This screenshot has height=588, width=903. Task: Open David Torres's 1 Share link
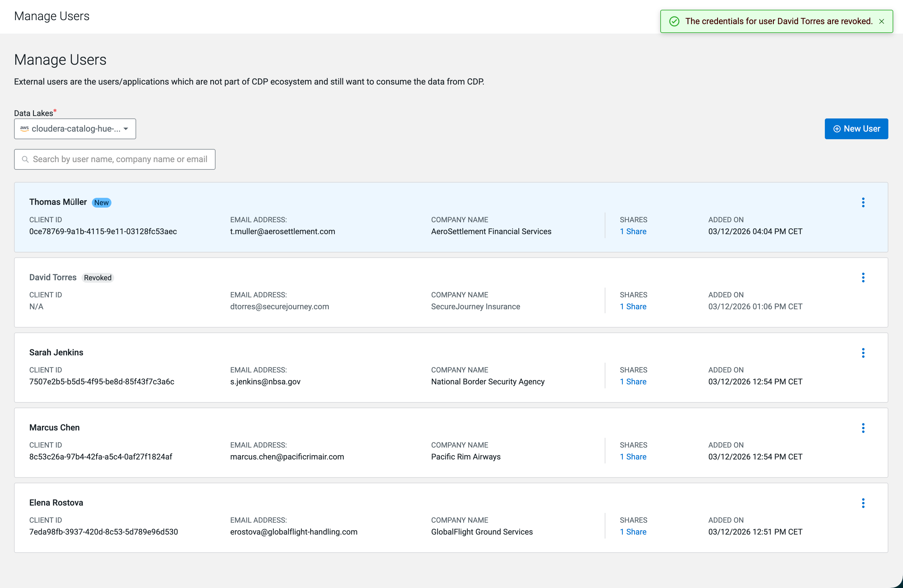click(x=633, y=307)
